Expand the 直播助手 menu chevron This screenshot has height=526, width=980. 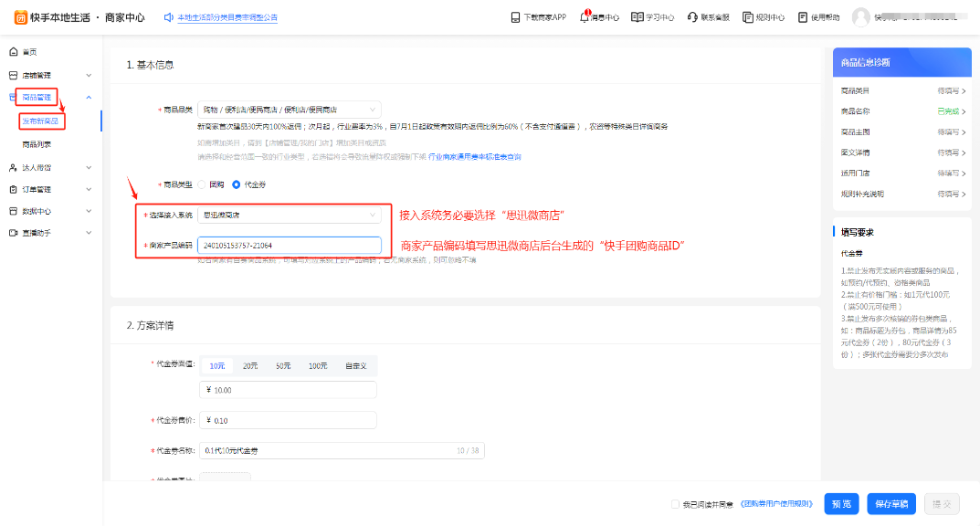89,233
